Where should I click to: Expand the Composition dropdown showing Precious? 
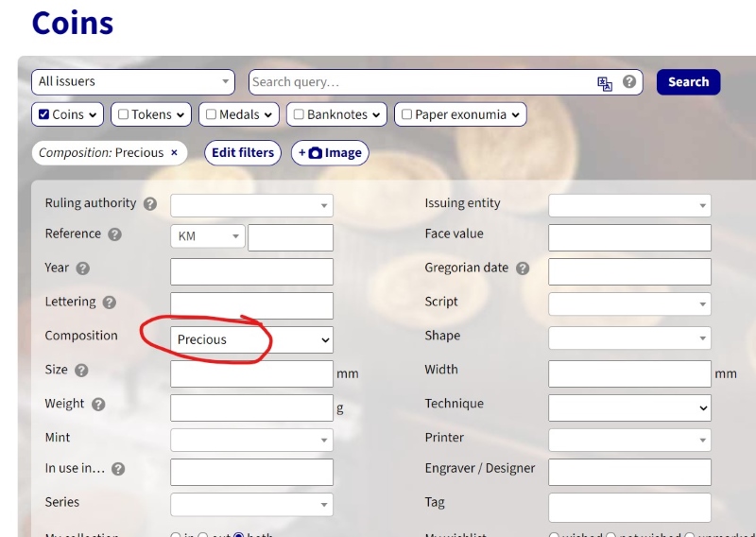click(251, 339)
